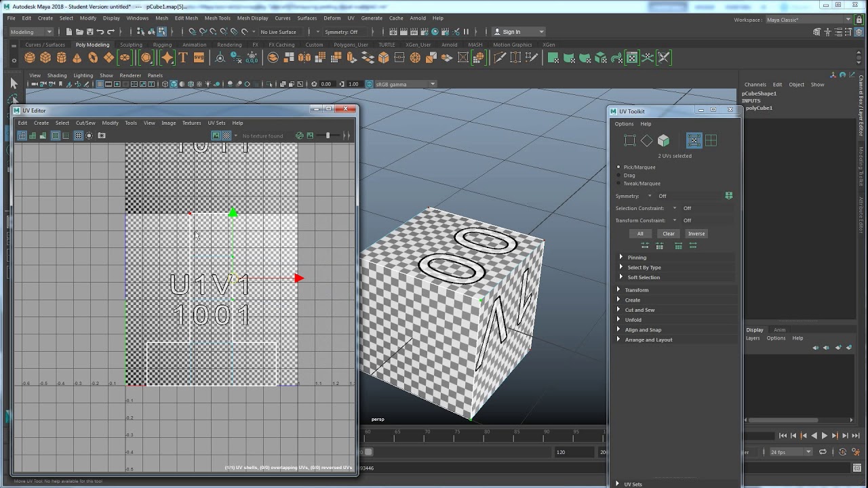Click the polygon cylinder shelf icon
This screenshot has height=488, width=868.
[62, 58]
